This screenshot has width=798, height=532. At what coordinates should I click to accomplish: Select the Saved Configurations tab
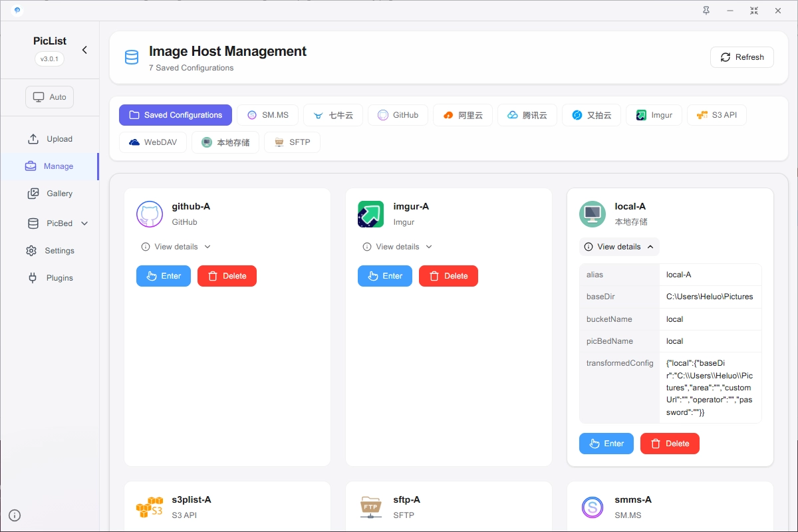[x=176, y=115]
